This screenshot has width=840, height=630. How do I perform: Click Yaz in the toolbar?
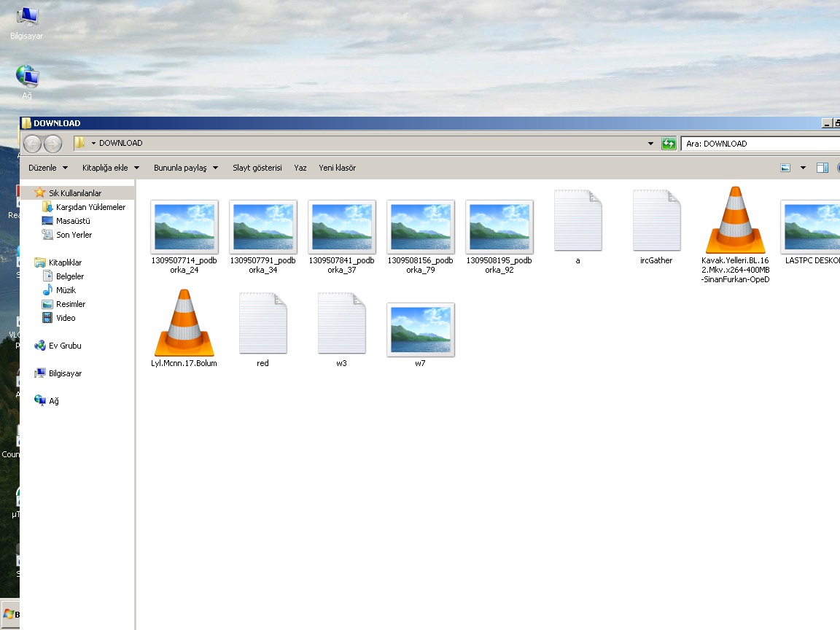tap(300, 168)
